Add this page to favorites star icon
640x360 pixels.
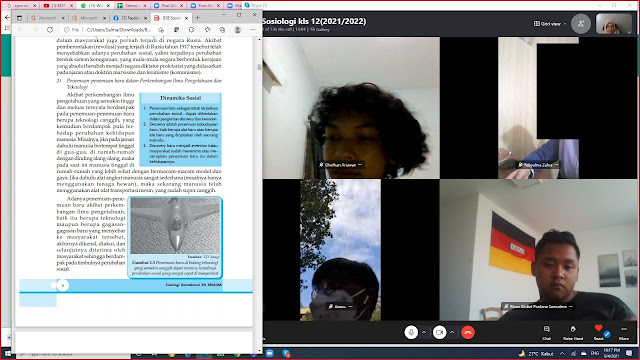[x=161, y=30]
